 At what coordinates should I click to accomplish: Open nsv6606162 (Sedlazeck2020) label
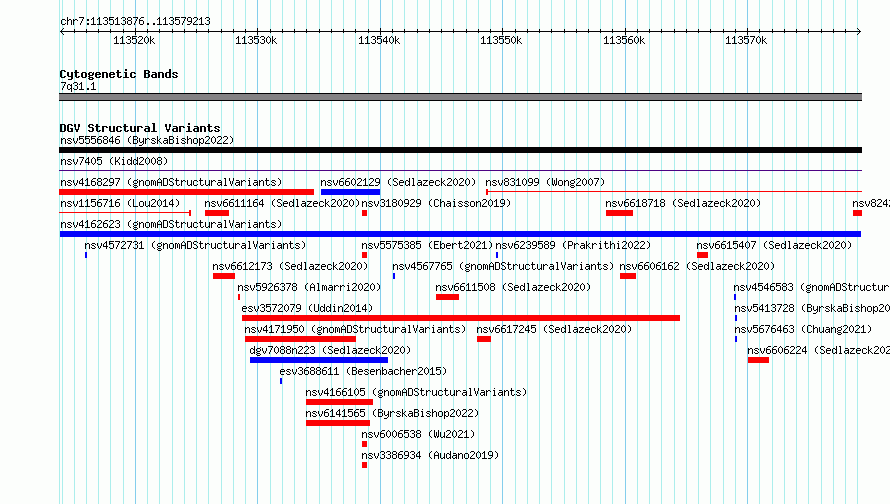click(697, 266)
